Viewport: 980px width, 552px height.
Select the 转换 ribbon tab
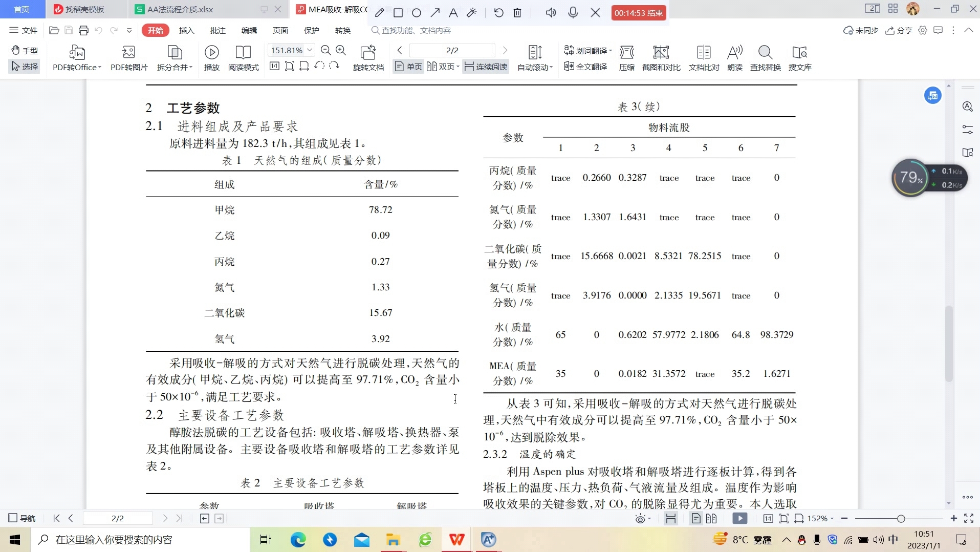click(343, 30)
